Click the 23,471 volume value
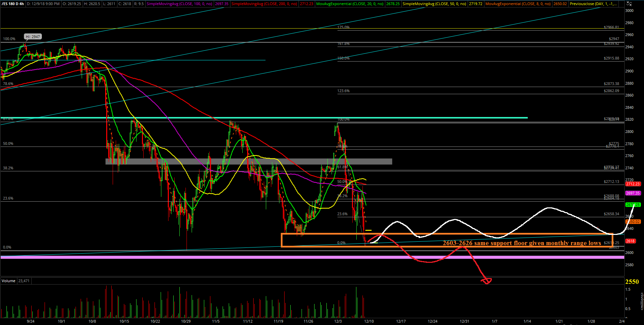 click(x=24, y=281)
